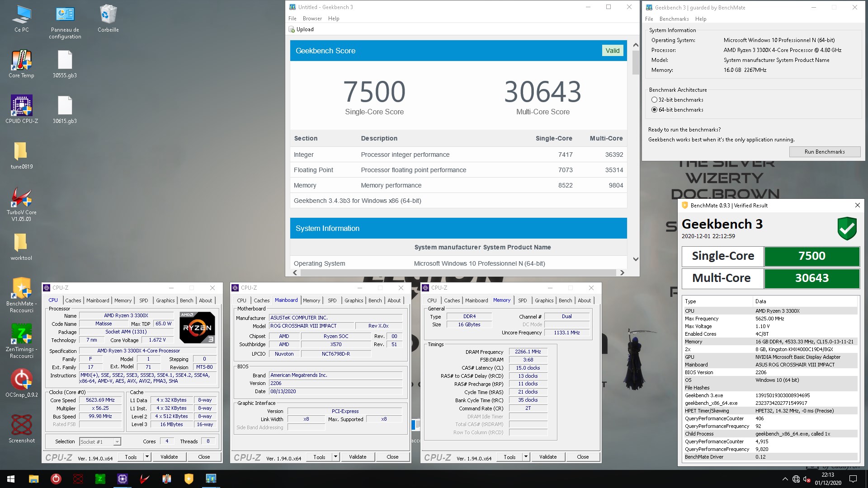Switch to OCSnap in taskbar
Screen dimensions: 868x488
click(x=56, y=479)
